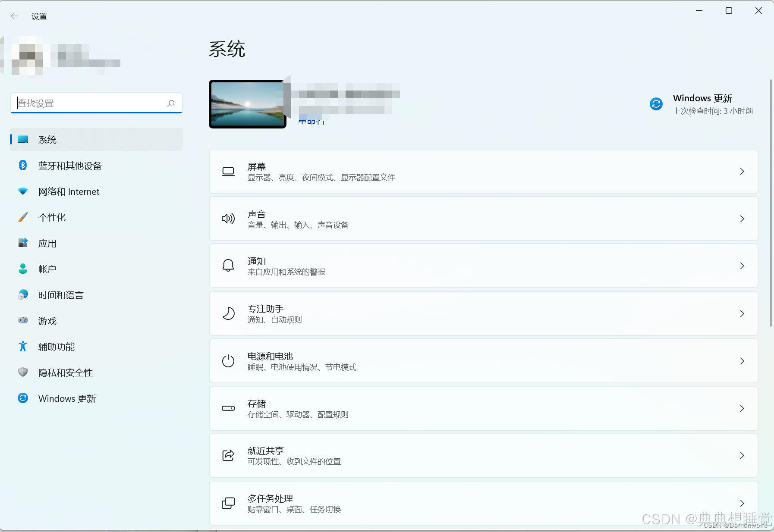Screen dimensions: 774x532
Task: Maximize the Settings window
Action: (729, 11)
